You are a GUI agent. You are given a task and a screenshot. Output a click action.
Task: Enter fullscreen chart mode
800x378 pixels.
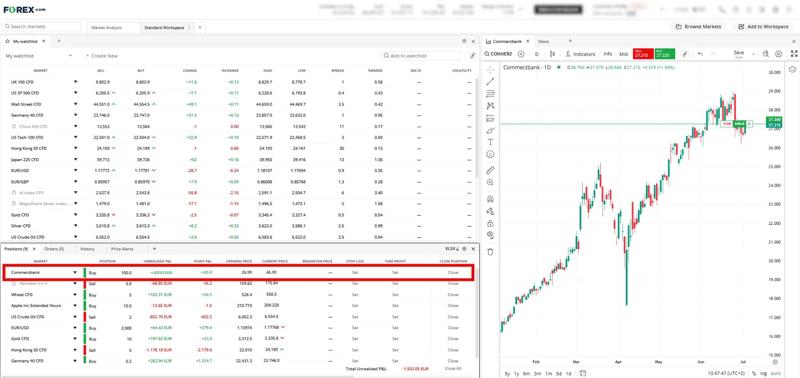(794, 54)
